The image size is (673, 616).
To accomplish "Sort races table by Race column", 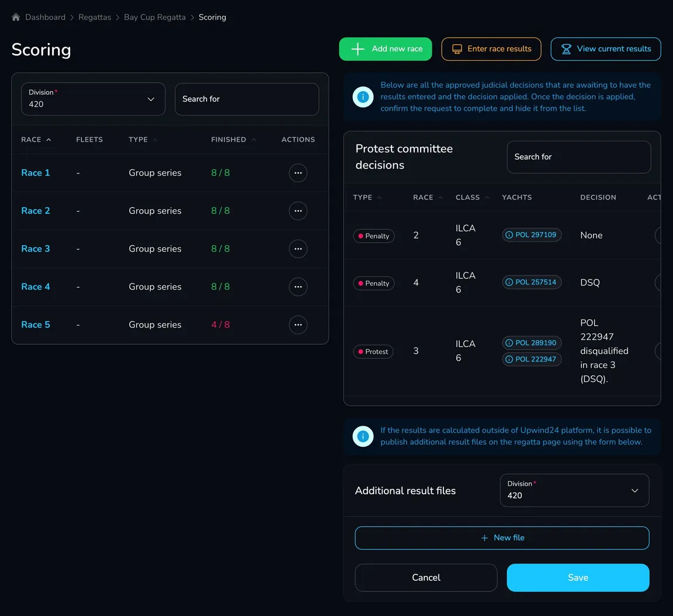I will 36,140.
